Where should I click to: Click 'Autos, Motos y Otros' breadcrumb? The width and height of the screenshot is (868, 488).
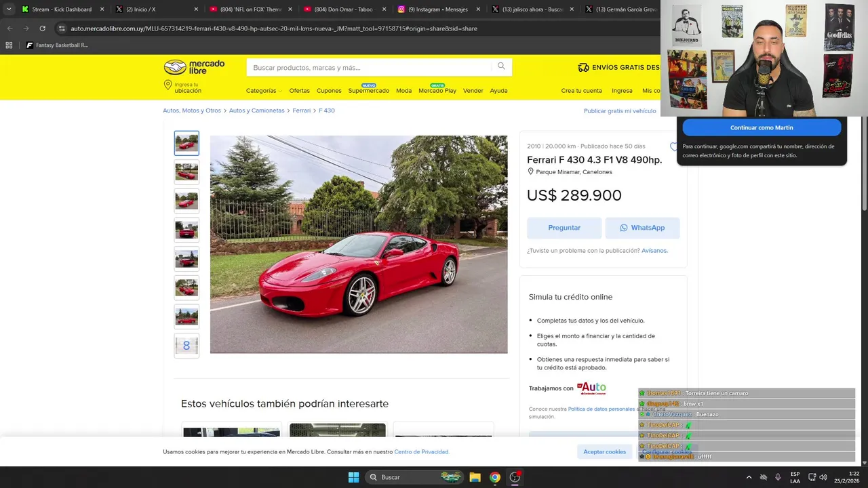pyautogui.click(x=192, y=110)
